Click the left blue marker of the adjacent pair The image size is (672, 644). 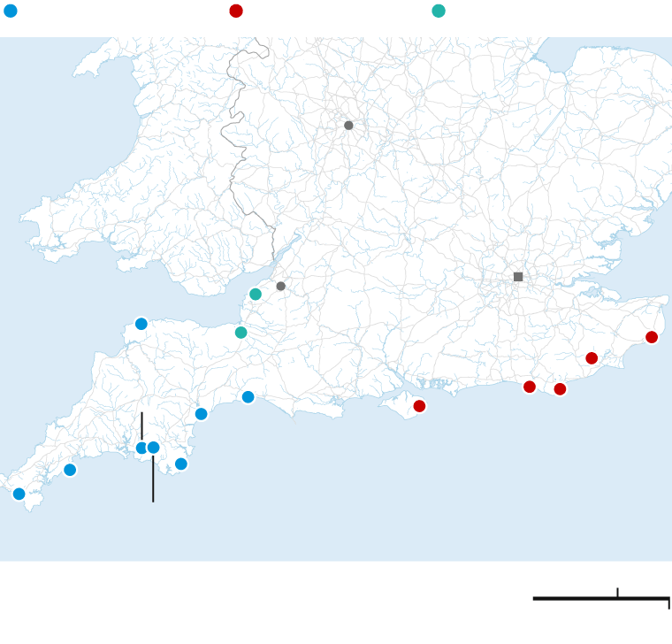tap(141, 448)
